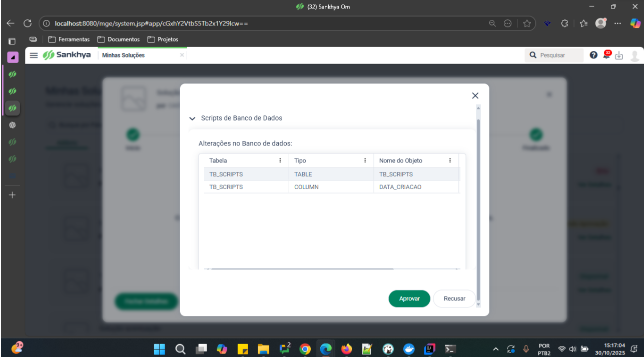The image size is (644, 357).
Task: Open Firefox from taskbar
Action: tap(346, 349)
